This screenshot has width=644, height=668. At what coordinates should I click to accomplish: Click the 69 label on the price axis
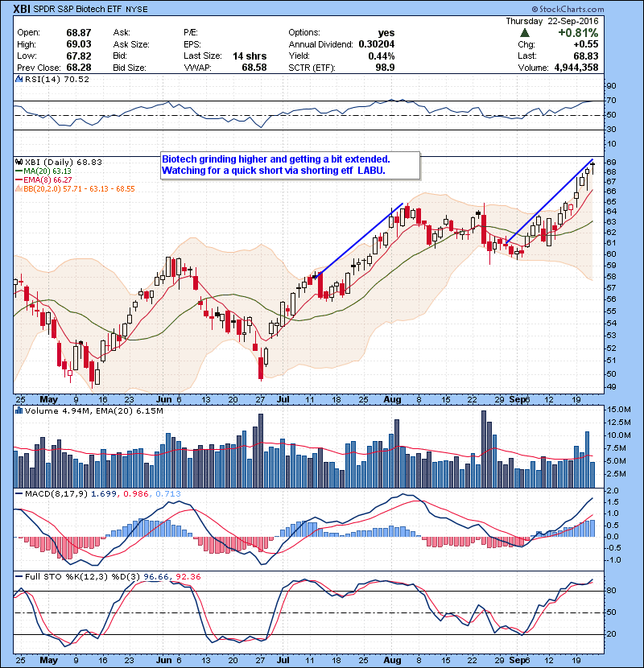611,163
